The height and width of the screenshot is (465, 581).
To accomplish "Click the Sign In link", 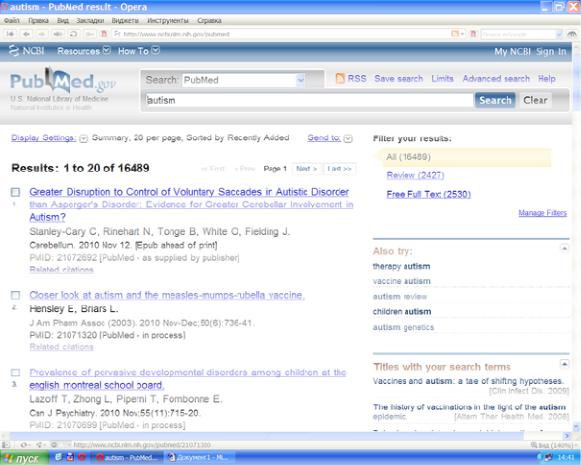I will [x=551, y=52].
